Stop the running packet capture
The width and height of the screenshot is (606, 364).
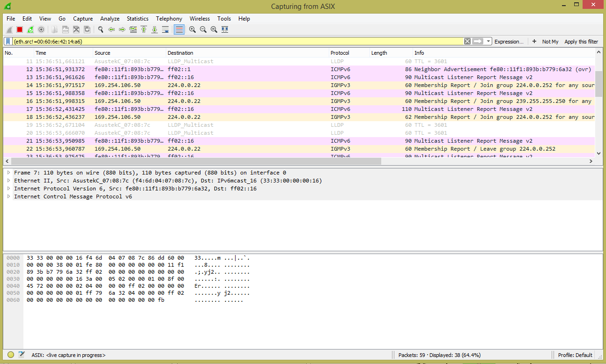(20, 29)
